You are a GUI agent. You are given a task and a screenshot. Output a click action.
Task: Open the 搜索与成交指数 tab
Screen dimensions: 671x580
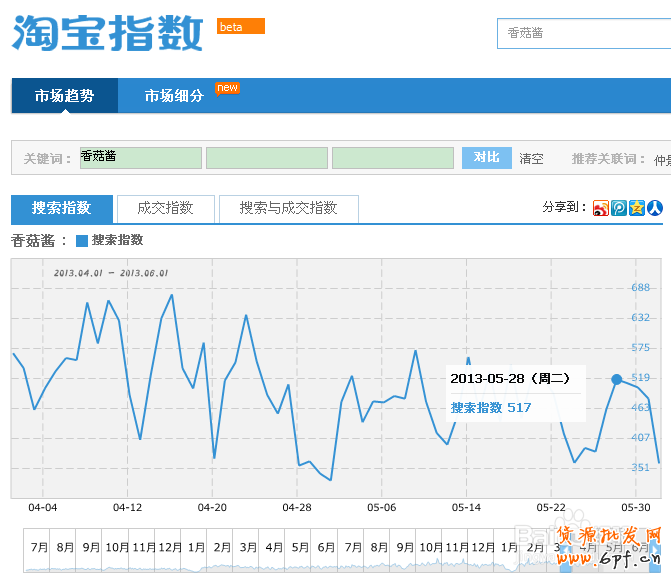[x=288, y=208]
